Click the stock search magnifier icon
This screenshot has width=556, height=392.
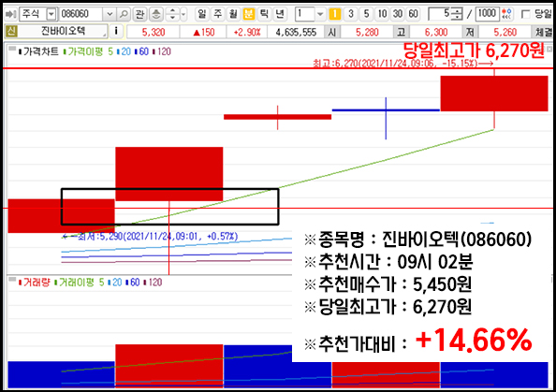click(124, 14)
